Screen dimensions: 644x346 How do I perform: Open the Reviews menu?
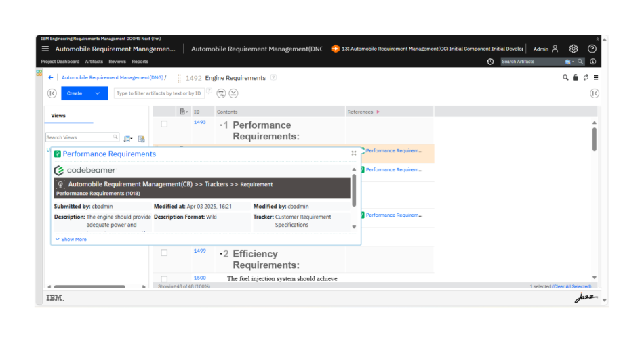pyautogui.click(x=117, y=62)
